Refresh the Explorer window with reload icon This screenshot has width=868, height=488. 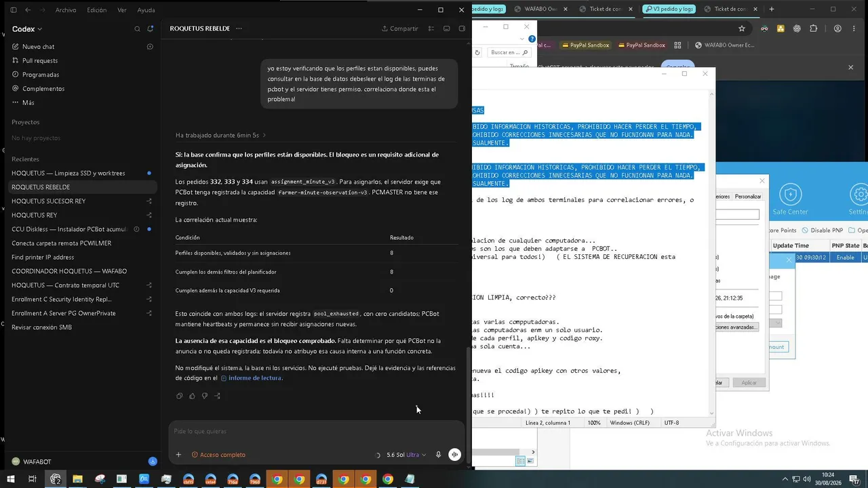click(x=477, y=52)
